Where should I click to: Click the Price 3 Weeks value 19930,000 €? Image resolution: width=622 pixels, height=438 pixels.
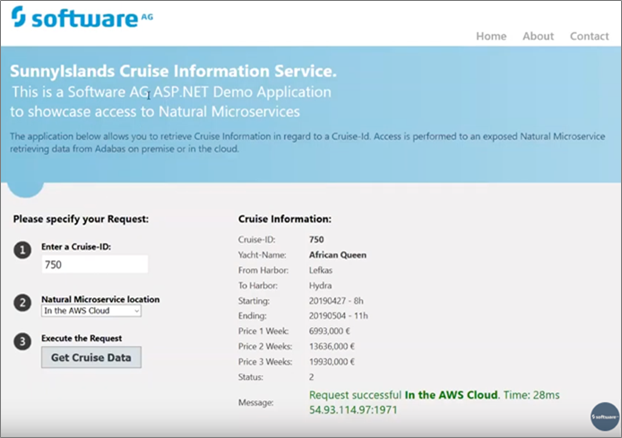point(332,362)
